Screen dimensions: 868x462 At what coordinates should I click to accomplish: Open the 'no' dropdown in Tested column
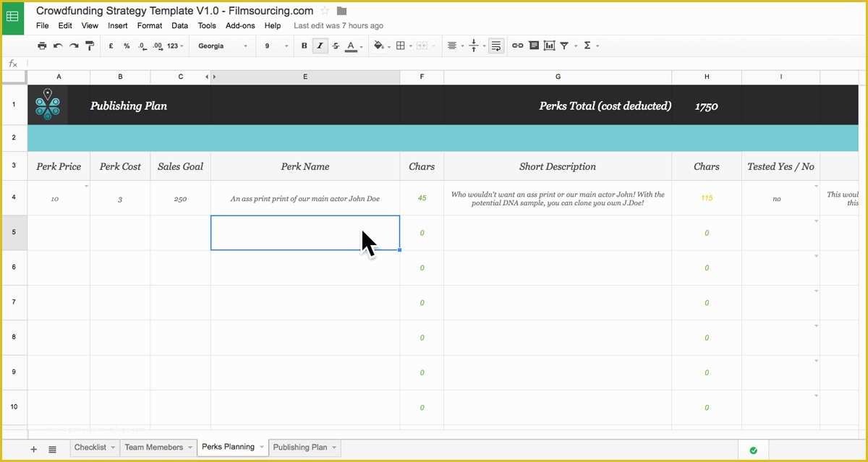click(816, 187)
